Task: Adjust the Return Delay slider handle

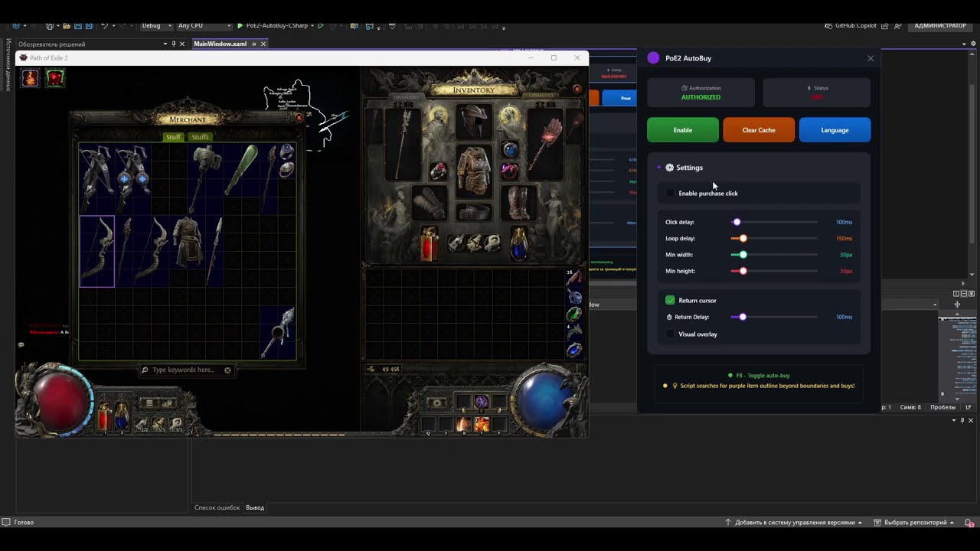Action: pyautogui.click(x=742, y=317)
